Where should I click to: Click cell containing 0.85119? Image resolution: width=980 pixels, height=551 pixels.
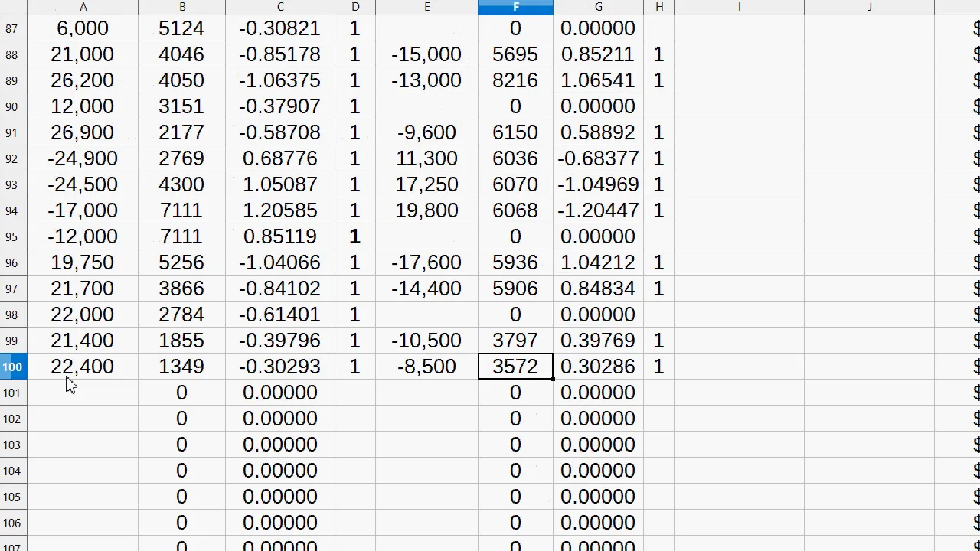coord(280,236)
